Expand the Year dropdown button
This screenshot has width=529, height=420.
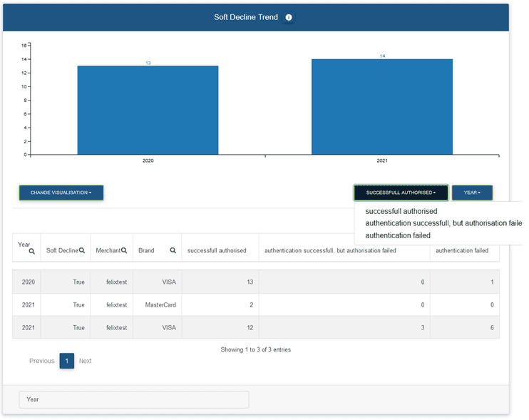pos(472,193)
